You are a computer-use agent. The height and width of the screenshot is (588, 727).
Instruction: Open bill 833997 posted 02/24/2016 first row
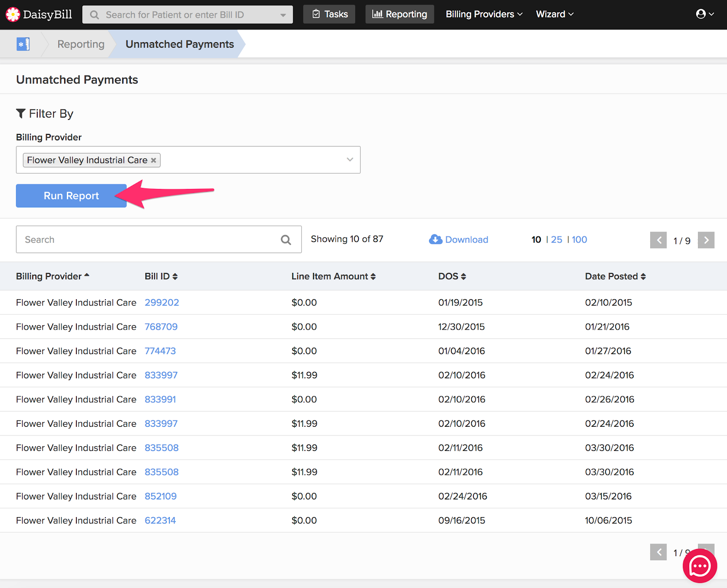click(161, 375)
